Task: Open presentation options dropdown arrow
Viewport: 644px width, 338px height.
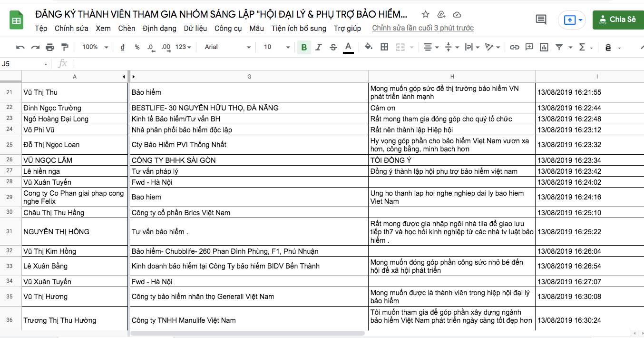Action: click(581, 20)
